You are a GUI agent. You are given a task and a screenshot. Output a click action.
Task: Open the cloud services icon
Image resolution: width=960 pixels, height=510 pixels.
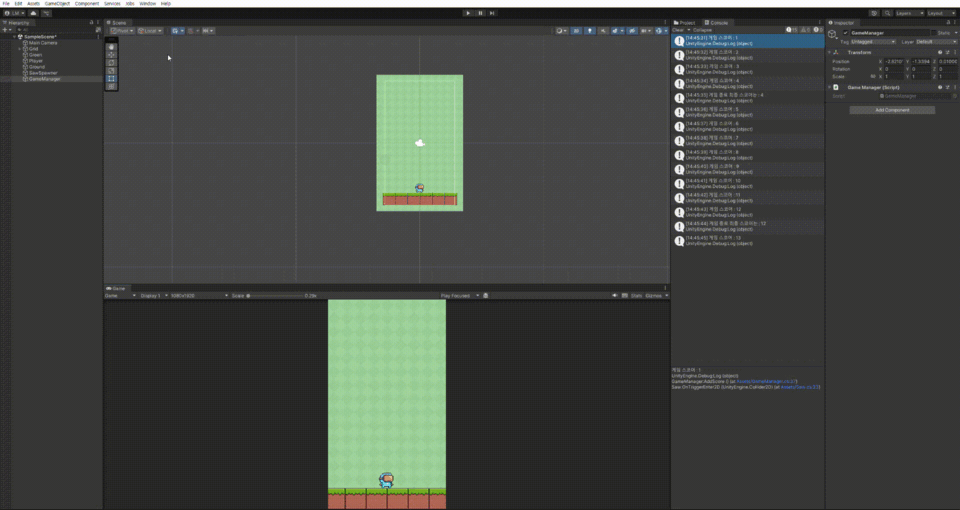[x=33, y=13]
